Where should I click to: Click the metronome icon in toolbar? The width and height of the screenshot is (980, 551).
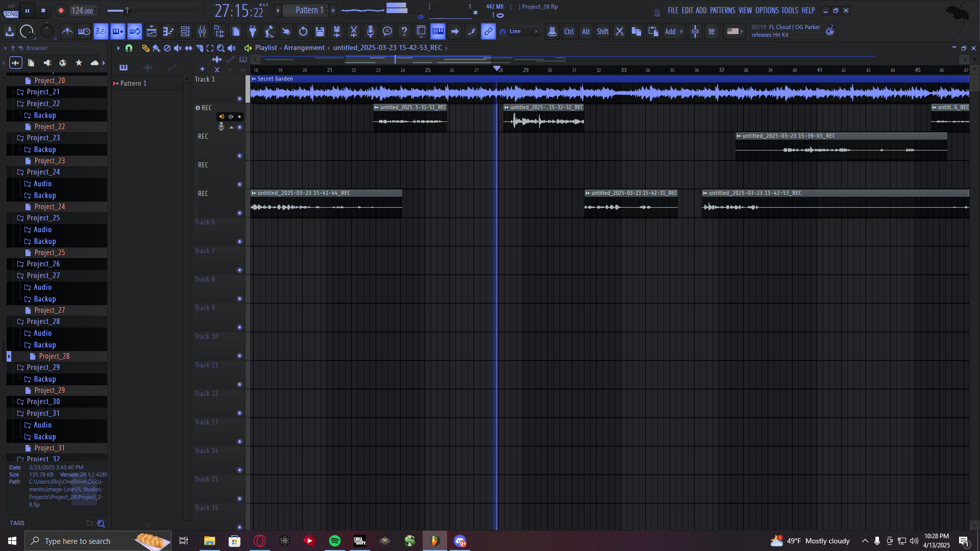(67, 32)
